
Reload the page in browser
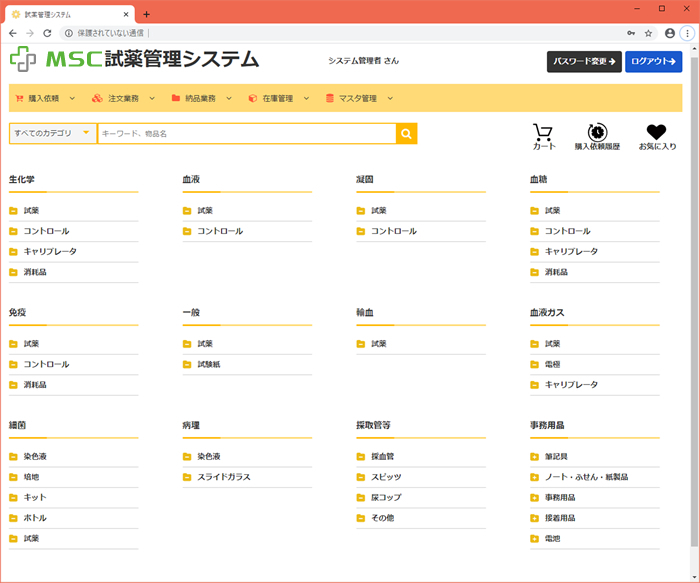point(47,33)
